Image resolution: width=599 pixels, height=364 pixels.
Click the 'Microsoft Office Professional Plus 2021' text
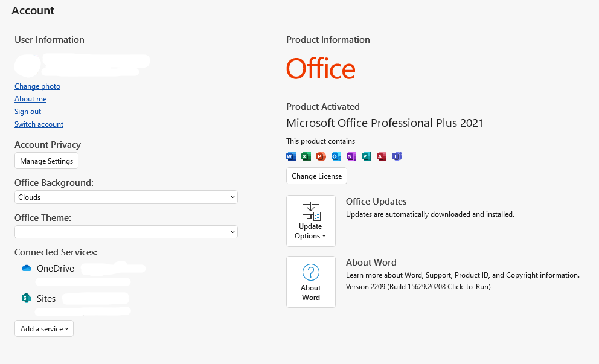385,123
